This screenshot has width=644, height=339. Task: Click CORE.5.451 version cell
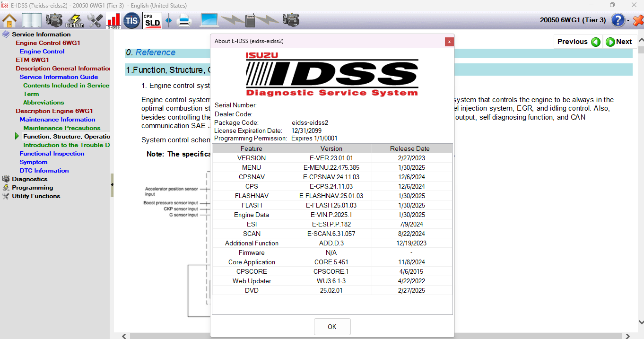click(x=331, y=262)
